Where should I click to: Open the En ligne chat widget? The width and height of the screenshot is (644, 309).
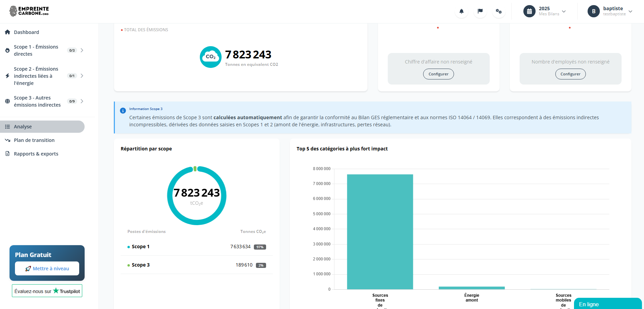[x=607, y=304]
